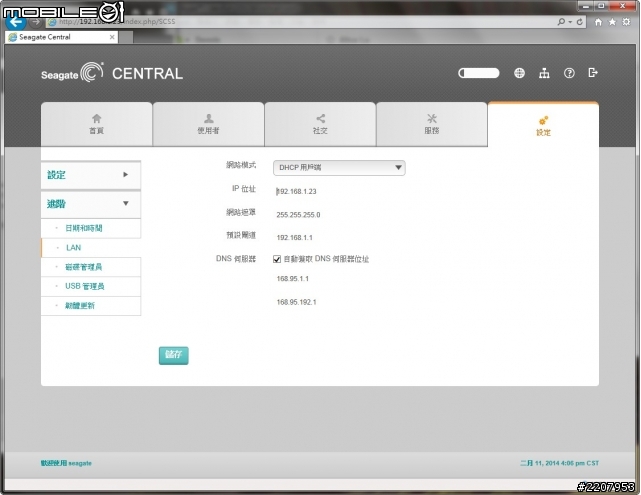This screenshot has width=641, height=495.
Task: Click the browser back arrow button
Action: [x=15, y=21]
